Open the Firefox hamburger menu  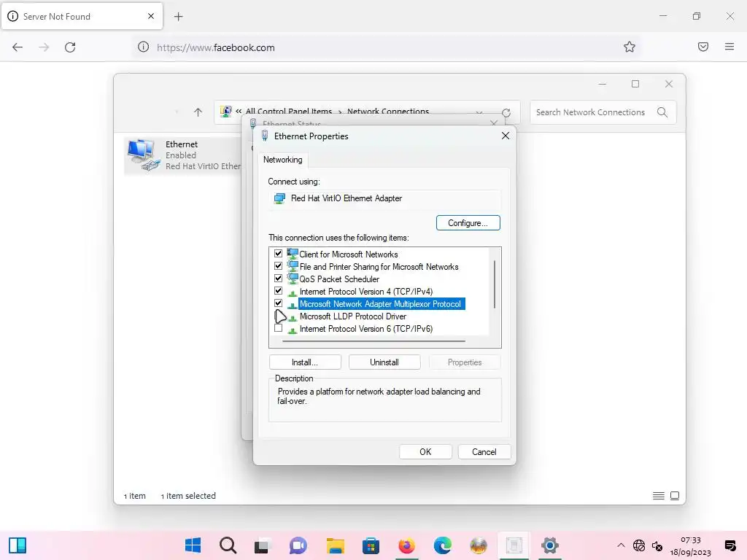tap(729, 47)
